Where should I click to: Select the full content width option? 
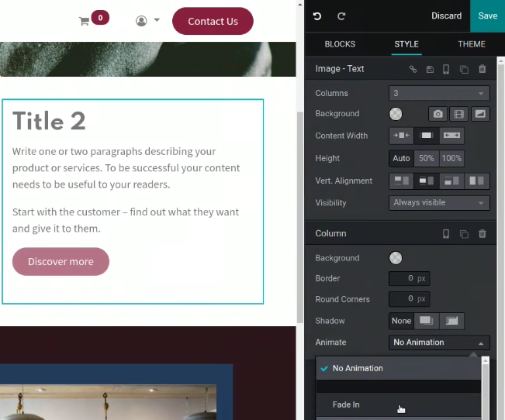451,136
